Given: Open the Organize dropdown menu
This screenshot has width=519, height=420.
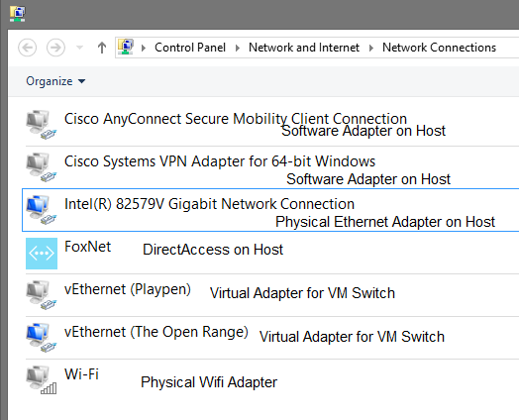Looking at the screenshot, I should (x=55, y=81).
